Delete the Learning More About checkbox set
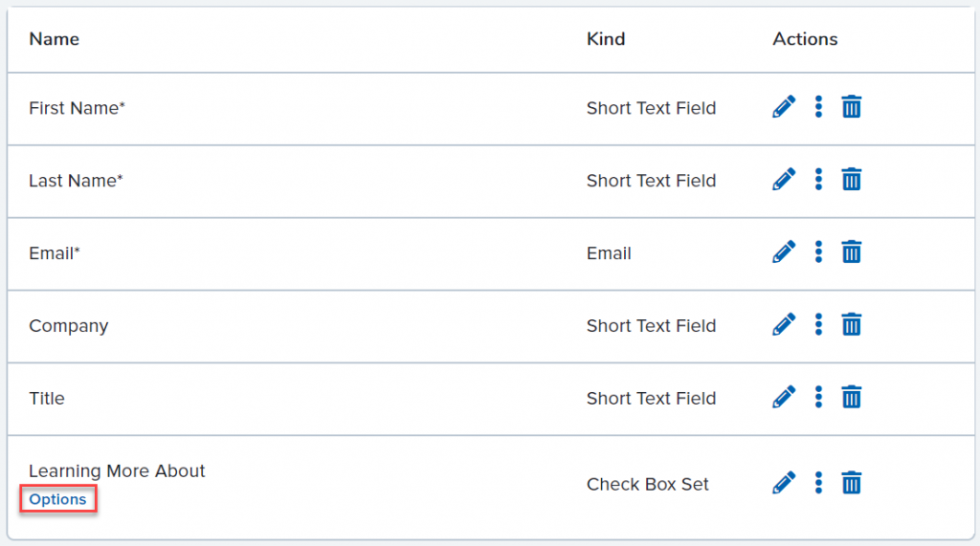Viewport: 980px width, 546px height. click(x=851, y=484)
